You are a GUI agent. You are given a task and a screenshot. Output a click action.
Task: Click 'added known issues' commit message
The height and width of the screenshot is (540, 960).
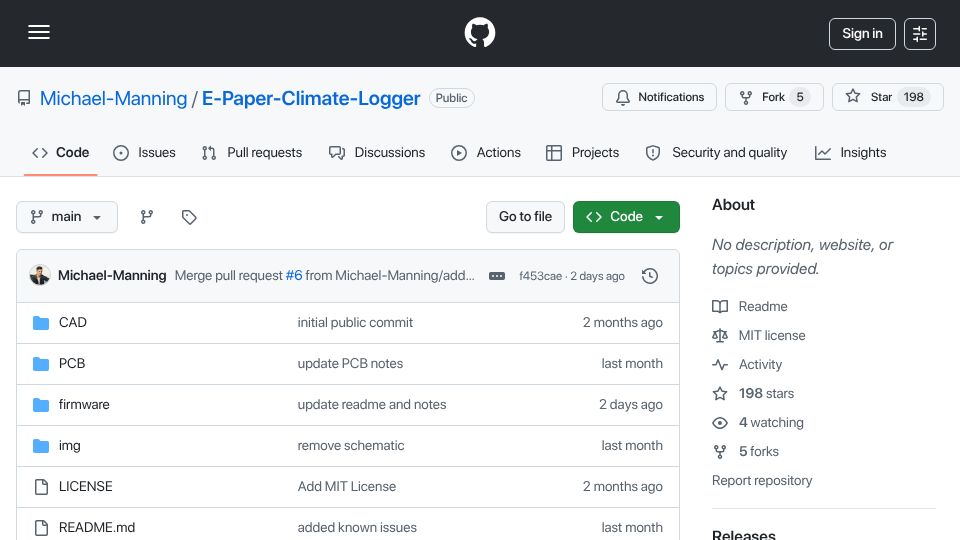pyautogui.click(x=357, y=528)
